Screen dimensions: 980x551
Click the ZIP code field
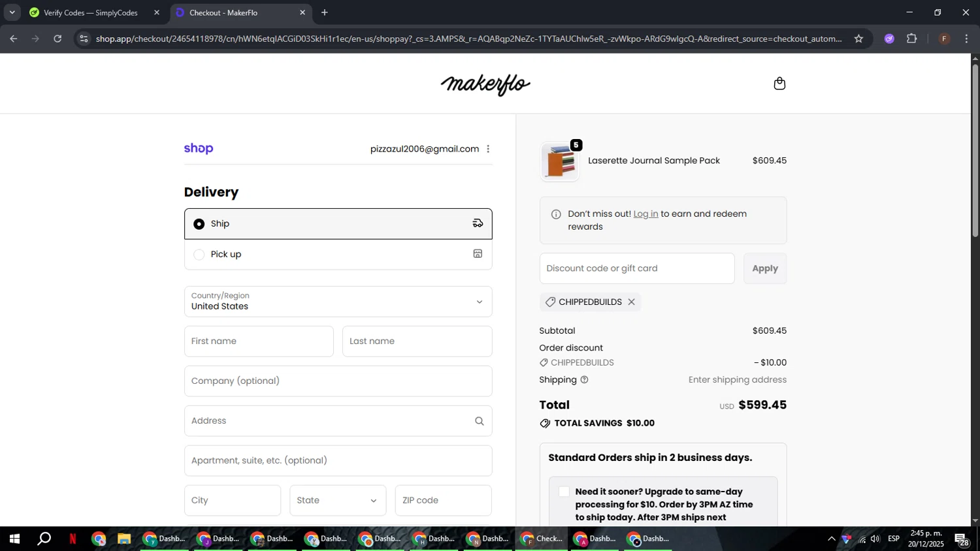(x=443, y=501)
